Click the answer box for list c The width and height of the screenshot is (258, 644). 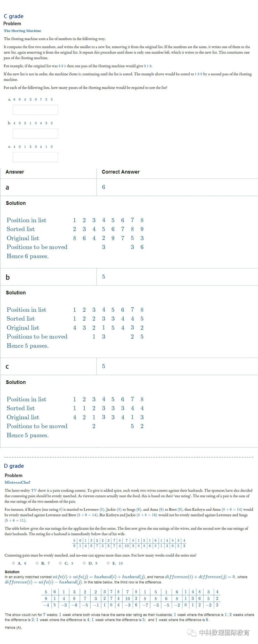pos(35,157)
